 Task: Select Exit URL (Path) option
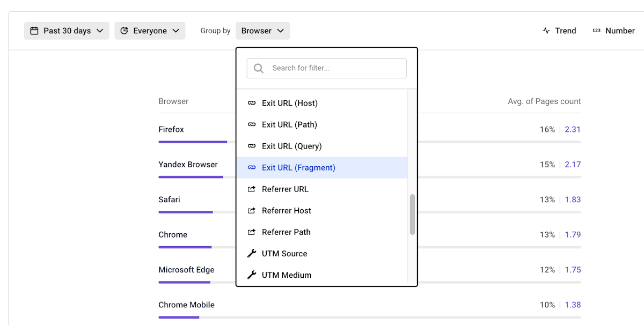(x=322, y=124)
